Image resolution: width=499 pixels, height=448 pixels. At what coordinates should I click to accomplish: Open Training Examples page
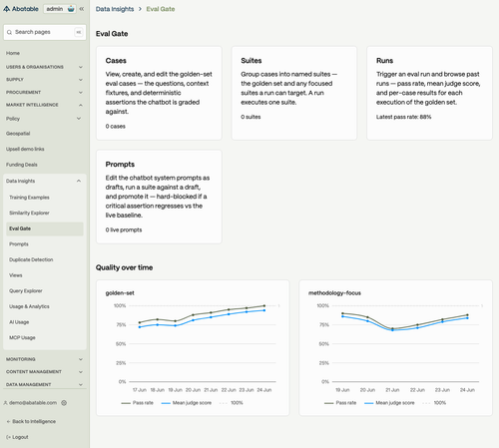pyautogui.click(x=29, y=198)
